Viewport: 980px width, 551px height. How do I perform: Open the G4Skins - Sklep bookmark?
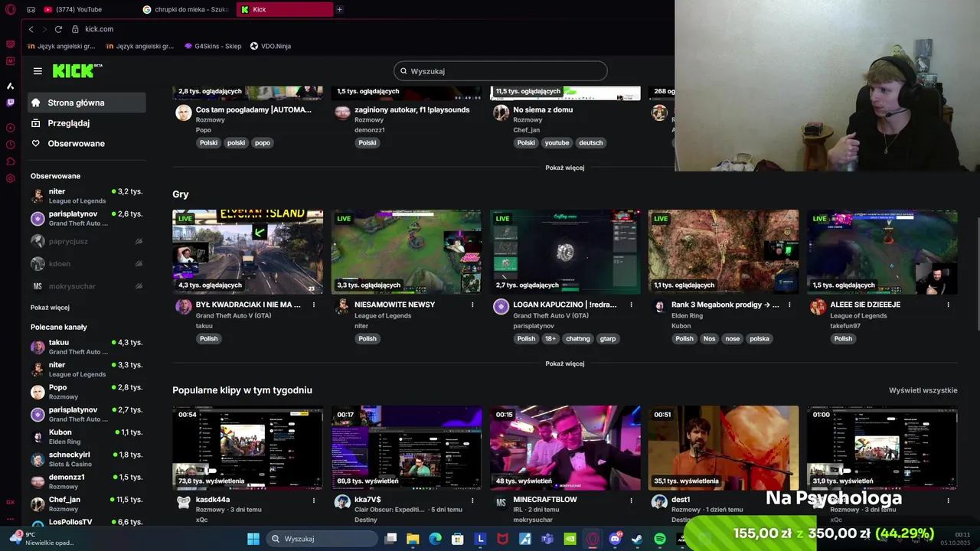[213, 46]
